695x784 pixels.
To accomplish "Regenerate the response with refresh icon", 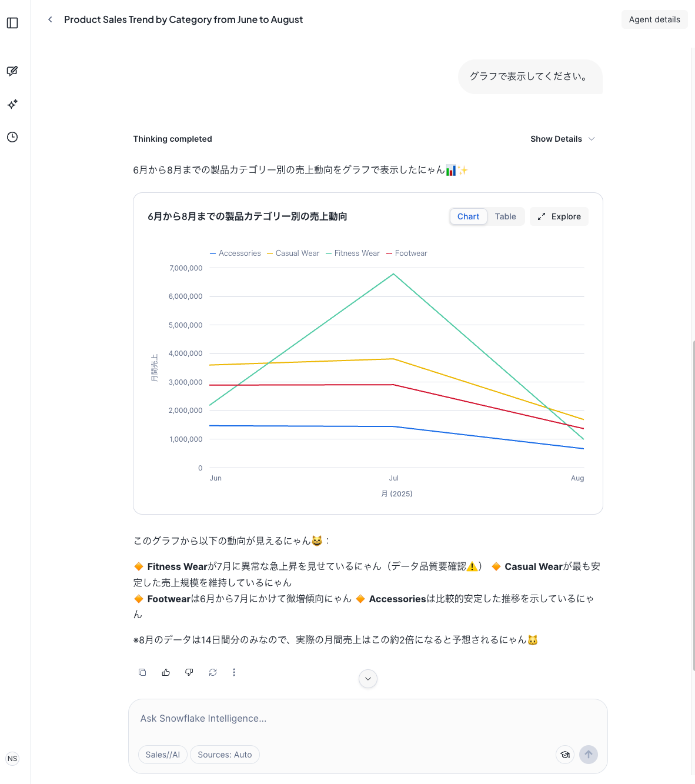I will pos(213,672).
